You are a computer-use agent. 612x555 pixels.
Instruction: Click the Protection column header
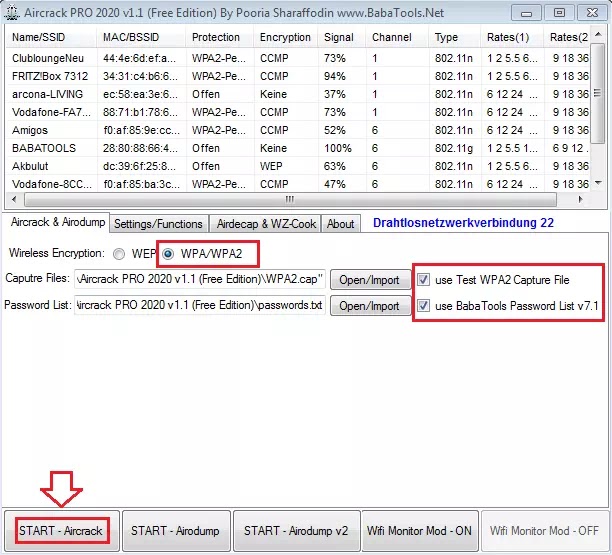[x=220, y=37]
